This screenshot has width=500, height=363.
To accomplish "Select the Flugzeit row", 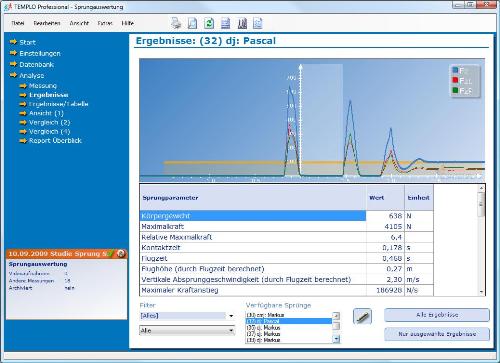I will coord(287,258).
